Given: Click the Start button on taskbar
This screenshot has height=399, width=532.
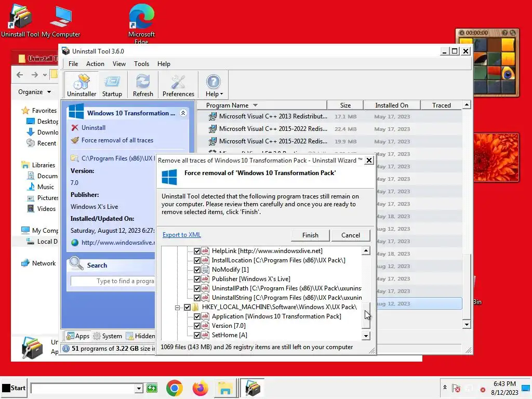Looking at the screenshot, I should [14, 388].
